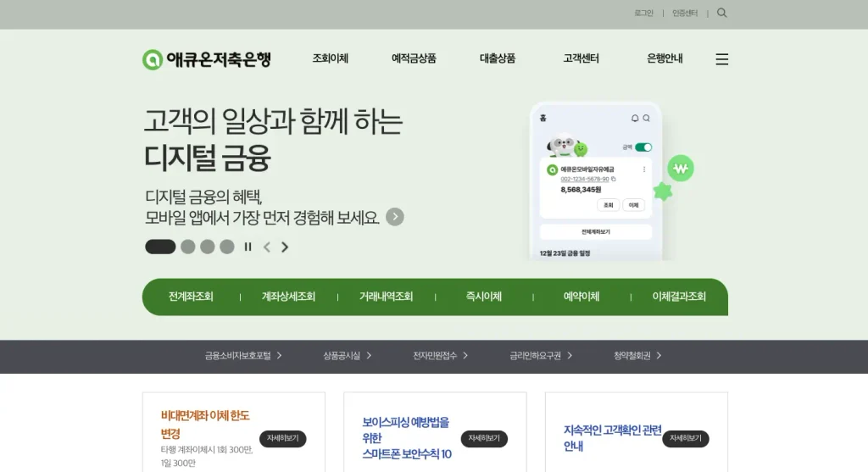Show the previous banner slide
This screenshot has width=868, height=472.
[x=267, y=247]
